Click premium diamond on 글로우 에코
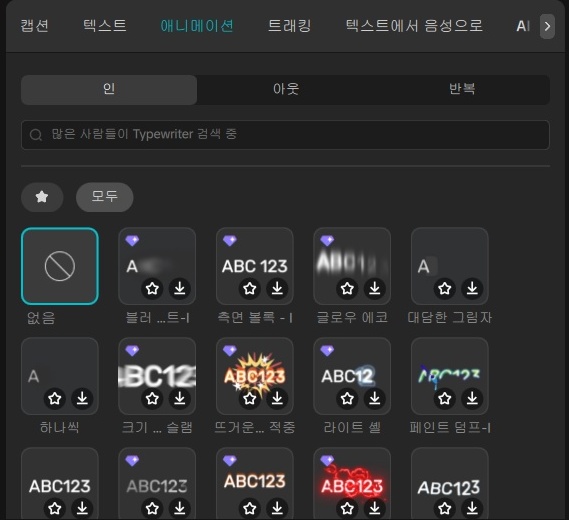The image size is (569, 520). pyautogui.click(x=327, y=240)
